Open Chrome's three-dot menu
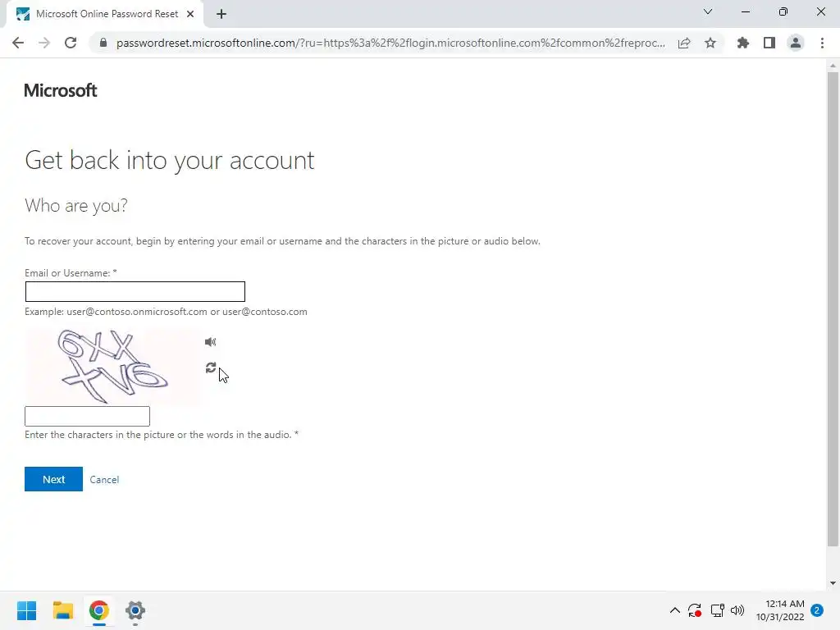Screen dimensions: 840x630 [x=822, y=43]
